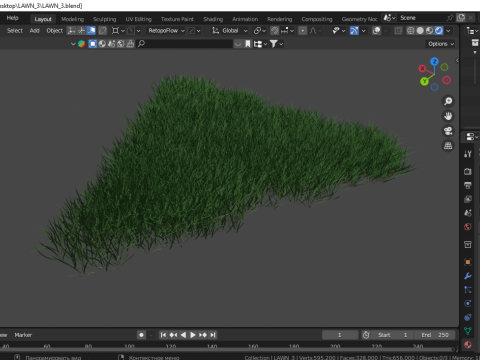The width and height of the screenshot is (480, 360).
Task: Jump to the end frame
Action: (213, 335)
